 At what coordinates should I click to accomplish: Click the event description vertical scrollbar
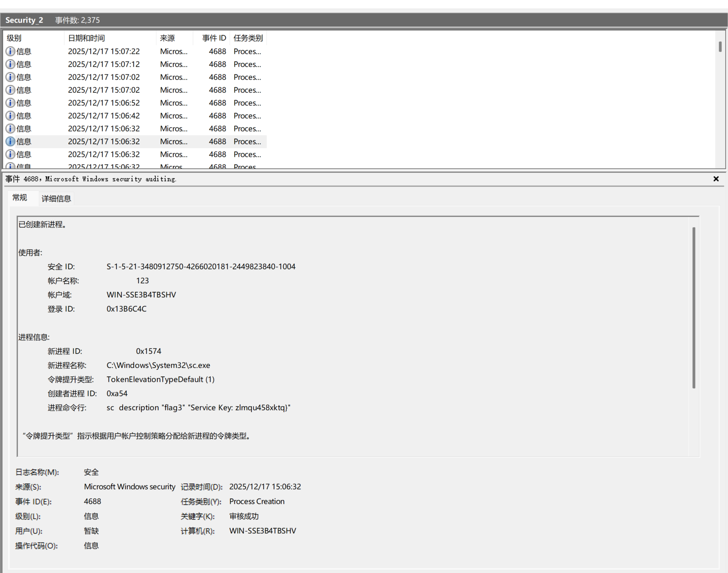[694, 308]
